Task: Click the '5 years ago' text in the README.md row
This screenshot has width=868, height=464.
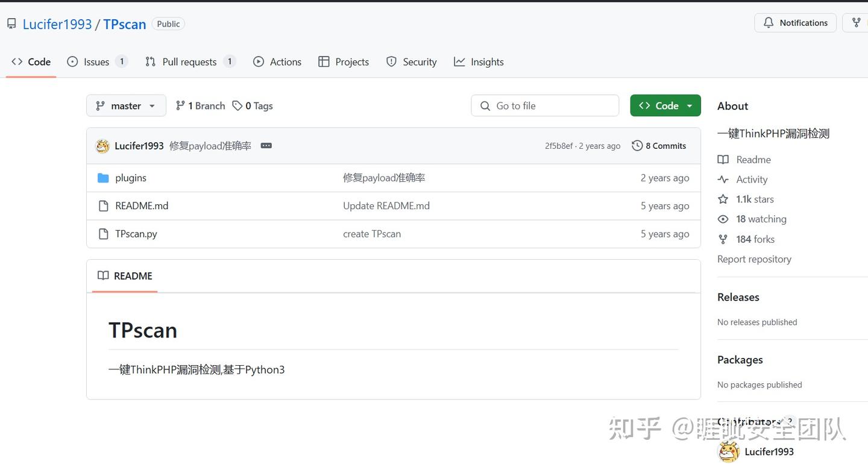Action: (x=665, y=205)
